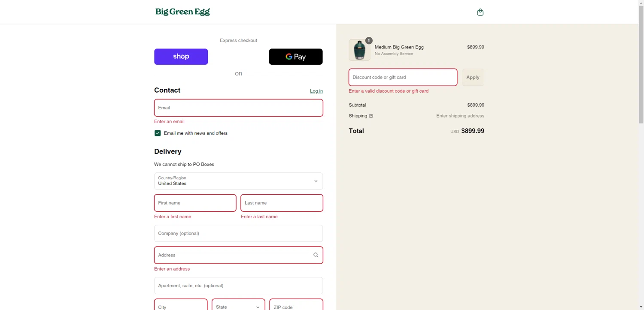Image resolution: width=644 pixels, height=310 pixels.
Task: Focus the Apartment, suite, etc. field
Action: click(x=238, y=286)
